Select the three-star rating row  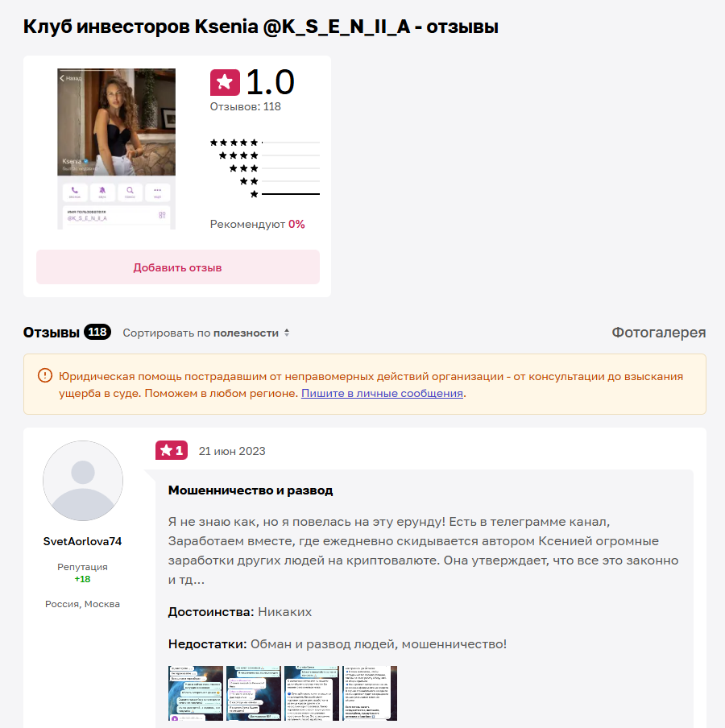pos(275,168)
